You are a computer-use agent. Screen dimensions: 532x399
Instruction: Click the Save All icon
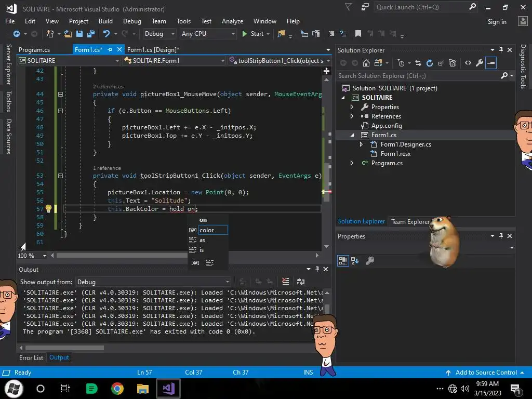pyautogui.click(x=90, y=34)
